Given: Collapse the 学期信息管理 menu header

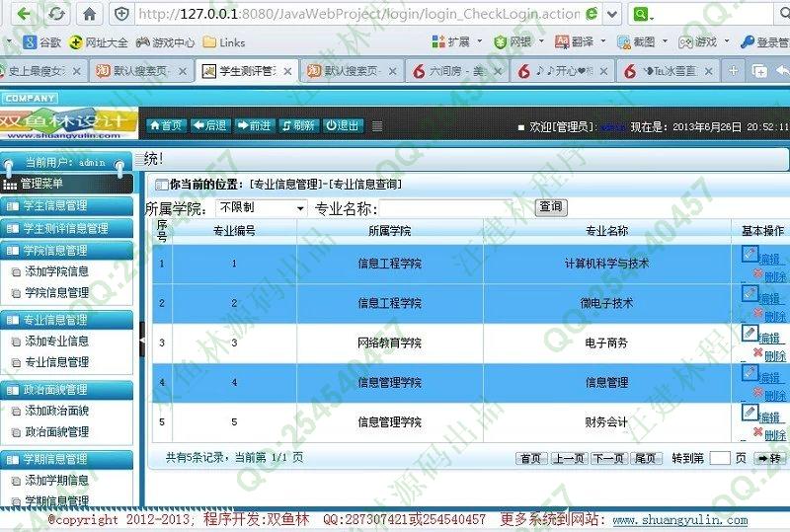Looking at the screenshot, I should [66, 459].
